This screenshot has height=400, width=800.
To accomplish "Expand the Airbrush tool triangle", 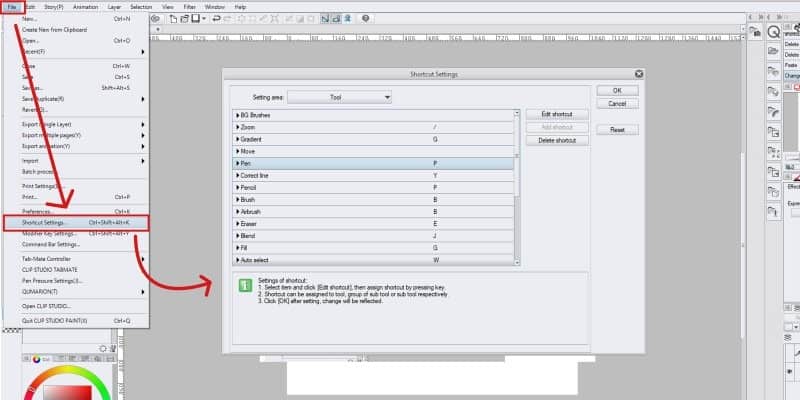I will pos(238,212).
